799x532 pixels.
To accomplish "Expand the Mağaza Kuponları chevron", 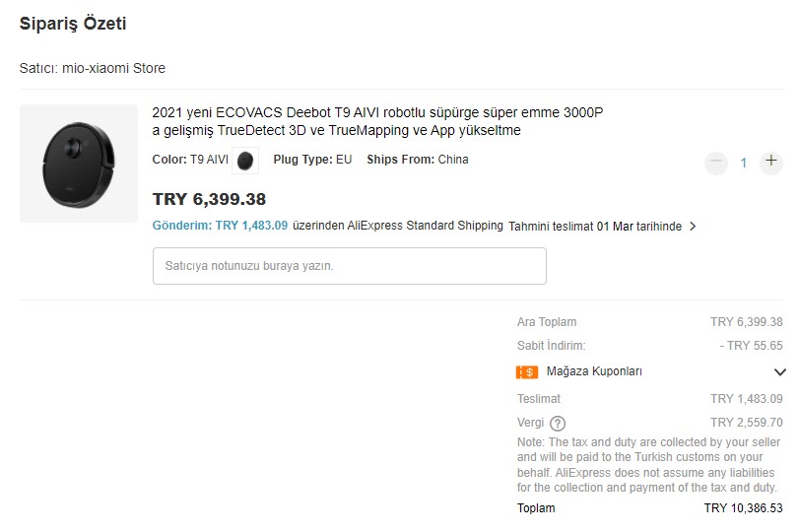I will 779,372.
